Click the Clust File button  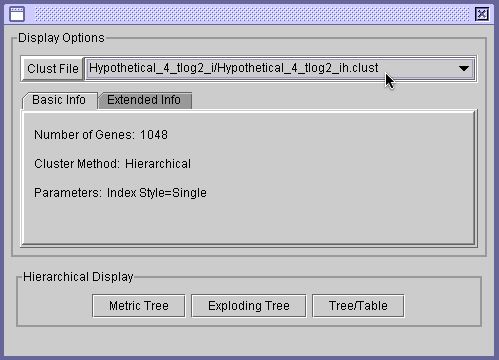pos(53,69)
